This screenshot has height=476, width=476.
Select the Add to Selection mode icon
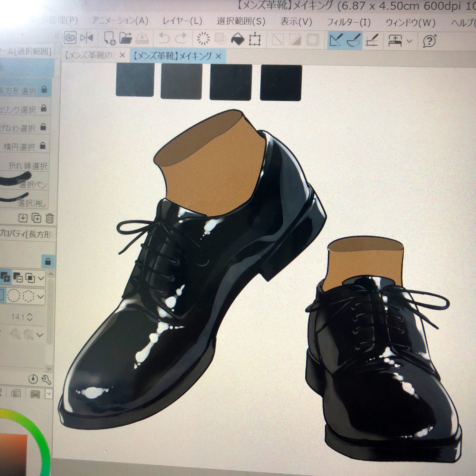click(x=5, y=278)
